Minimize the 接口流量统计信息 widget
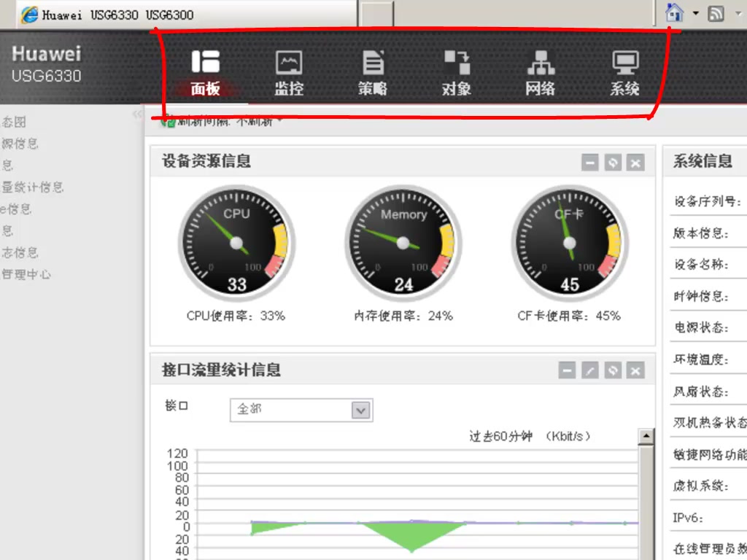The height and width of the screenshot is (560, 747). tap(567, 370)
